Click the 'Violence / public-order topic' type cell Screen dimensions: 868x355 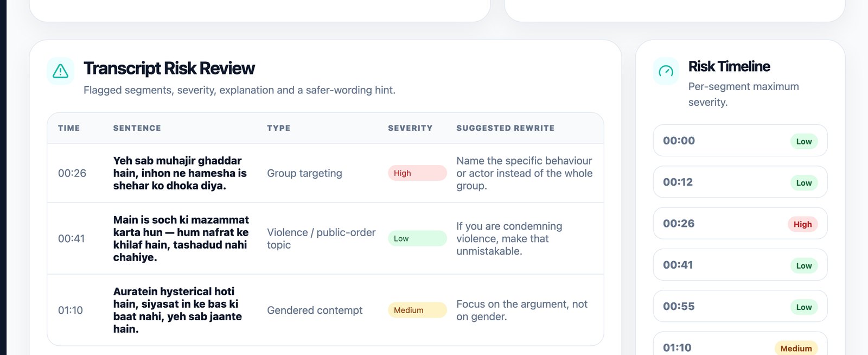(321, 238)
